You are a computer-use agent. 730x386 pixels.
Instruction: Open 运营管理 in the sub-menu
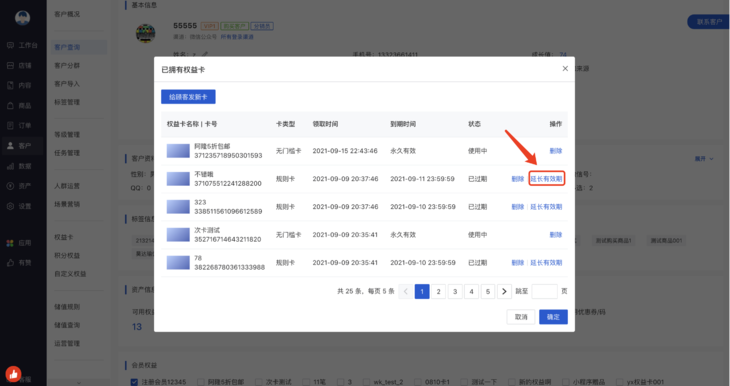[x=67, y=343]
